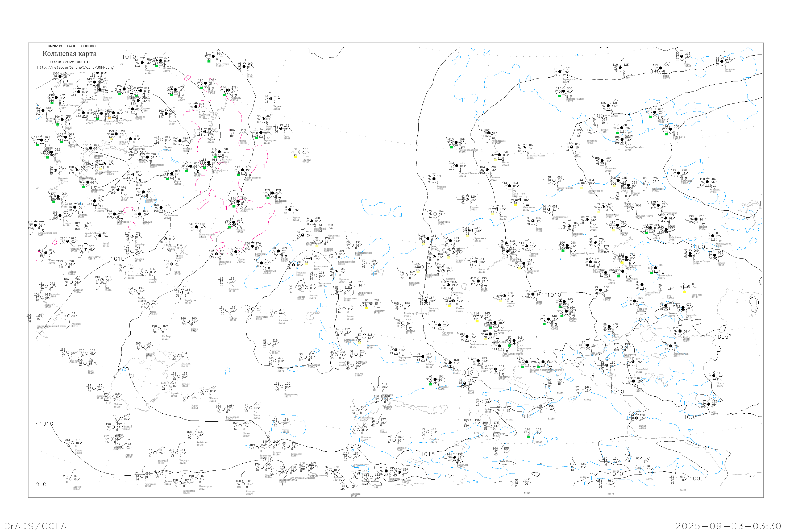798x532 pixels.
Task: Select the filled station circle at Кудымкар
Action: [196, 107]
